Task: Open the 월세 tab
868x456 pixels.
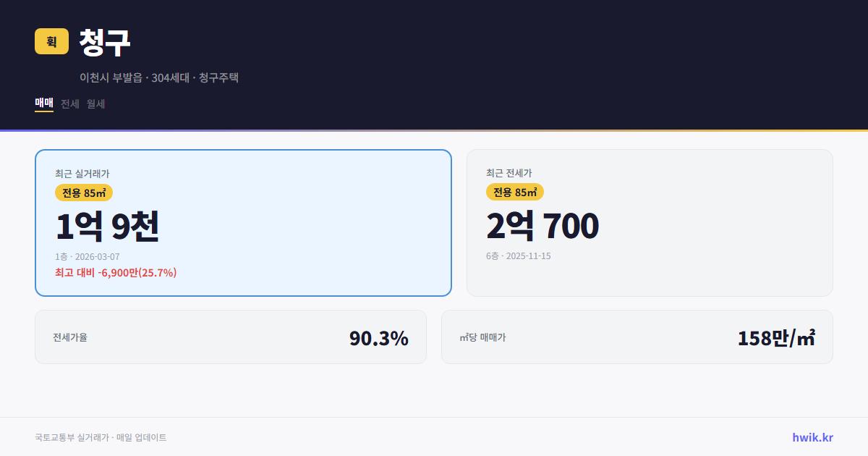Action: [95, 104]
